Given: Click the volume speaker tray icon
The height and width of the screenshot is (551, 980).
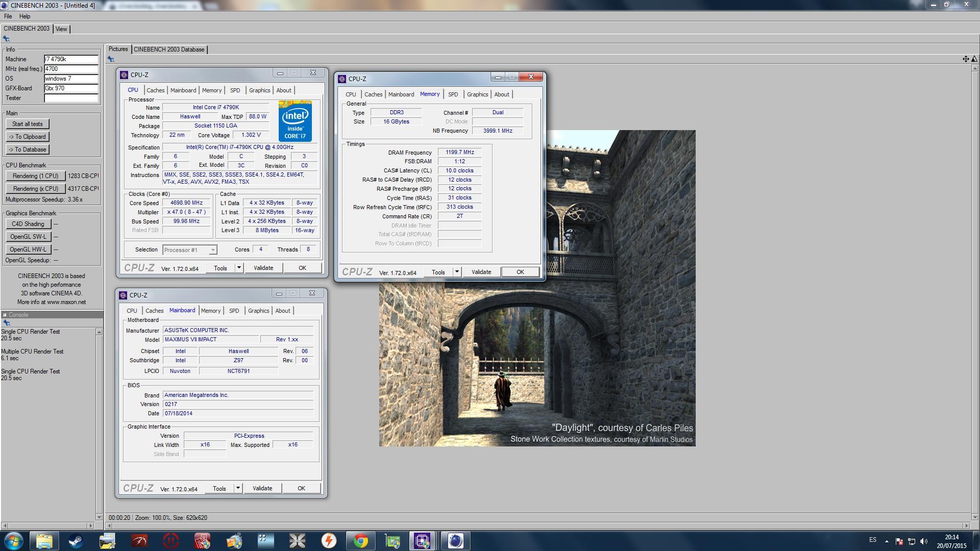Looking at the screenshot, I should point(924,541).
